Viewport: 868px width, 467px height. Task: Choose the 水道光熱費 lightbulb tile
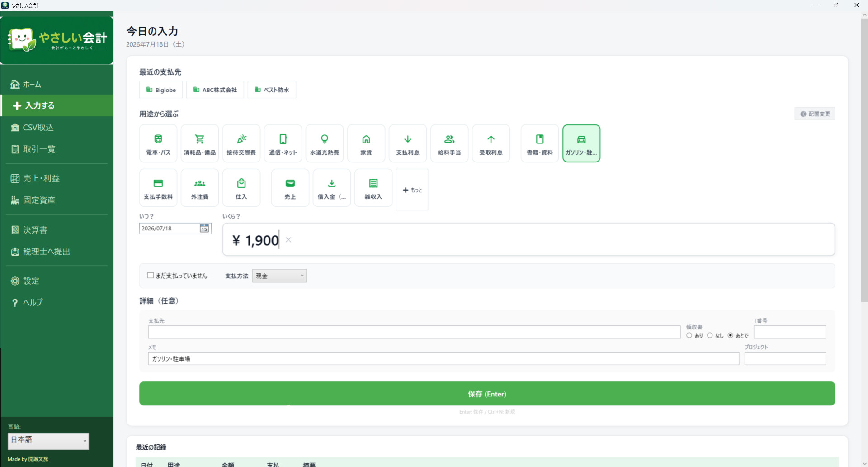point(325,143)
